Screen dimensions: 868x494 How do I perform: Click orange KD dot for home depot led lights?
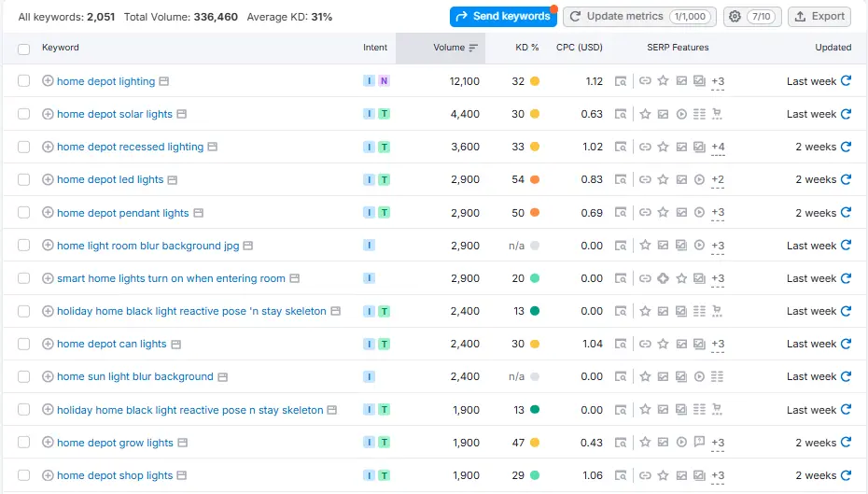(x=535, y=179)
